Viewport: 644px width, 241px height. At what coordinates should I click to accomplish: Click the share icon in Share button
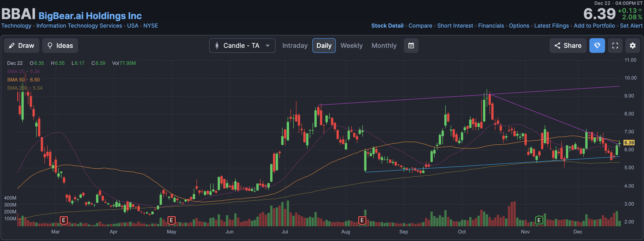coord(557,45)
